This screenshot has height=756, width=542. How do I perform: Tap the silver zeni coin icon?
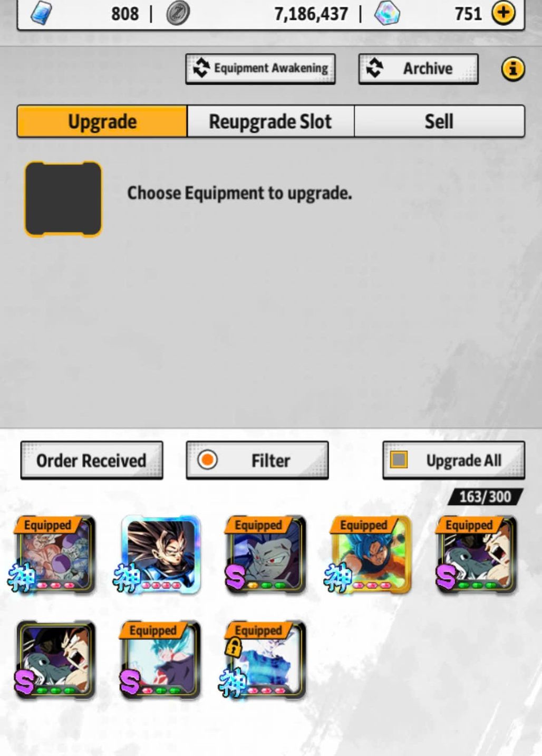(x=178, y=13)
